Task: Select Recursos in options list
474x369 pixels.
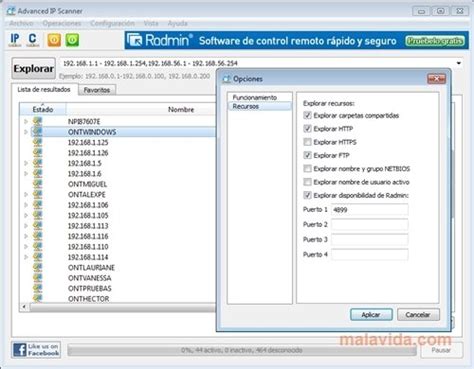Action: (259, 106)
